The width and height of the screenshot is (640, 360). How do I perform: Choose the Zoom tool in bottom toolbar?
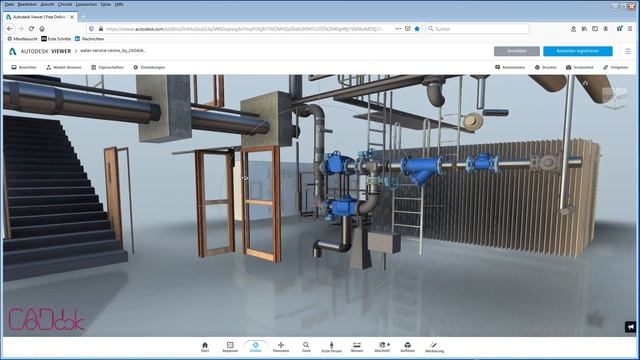[x=306, y=347]
